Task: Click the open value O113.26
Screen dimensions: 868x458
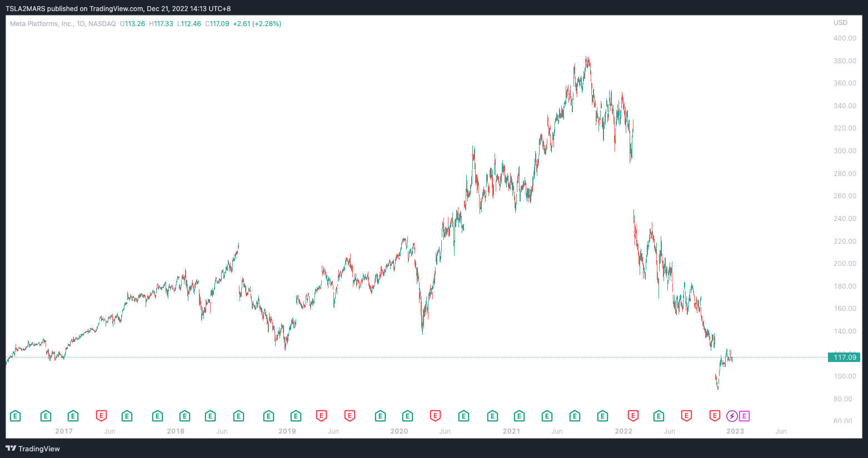Action: click(132, 24)
